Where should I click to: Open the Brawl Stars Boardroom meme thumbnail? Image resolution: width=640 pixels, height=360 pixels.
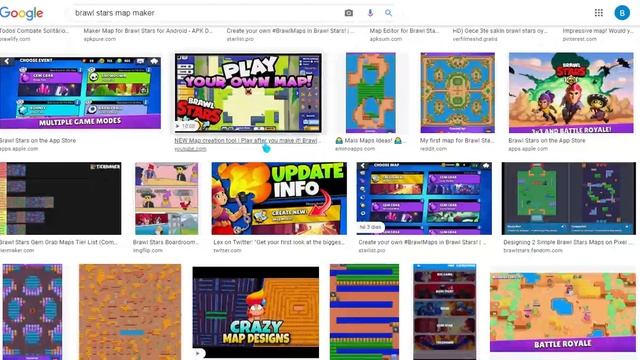(167, 198)
